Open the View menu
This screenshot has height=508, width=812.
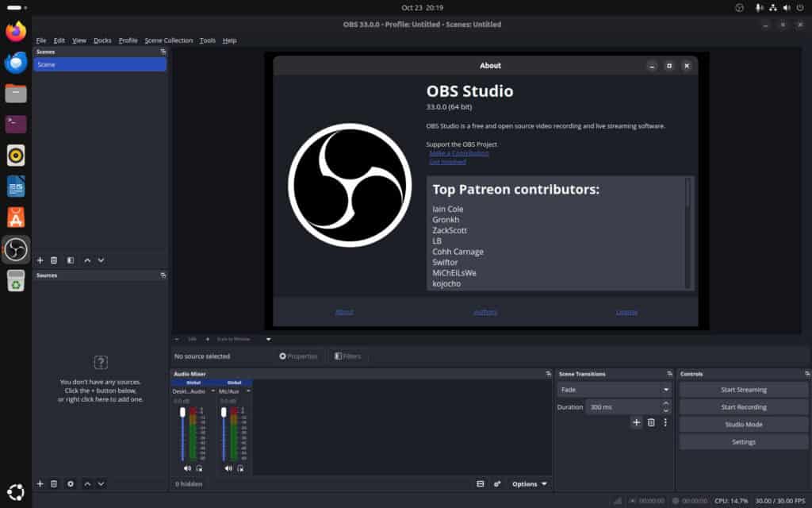[x=79, y=40]
